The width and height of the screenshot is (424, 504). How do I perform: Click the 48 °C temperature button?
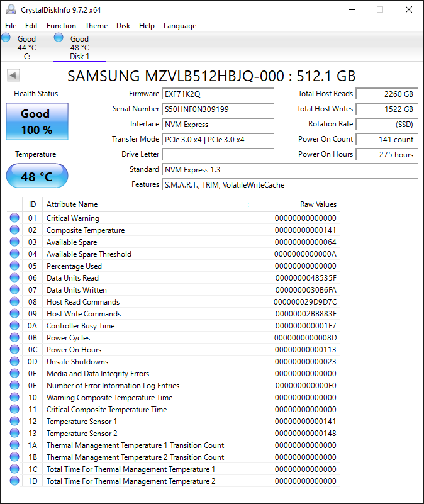tap(36, 176)
